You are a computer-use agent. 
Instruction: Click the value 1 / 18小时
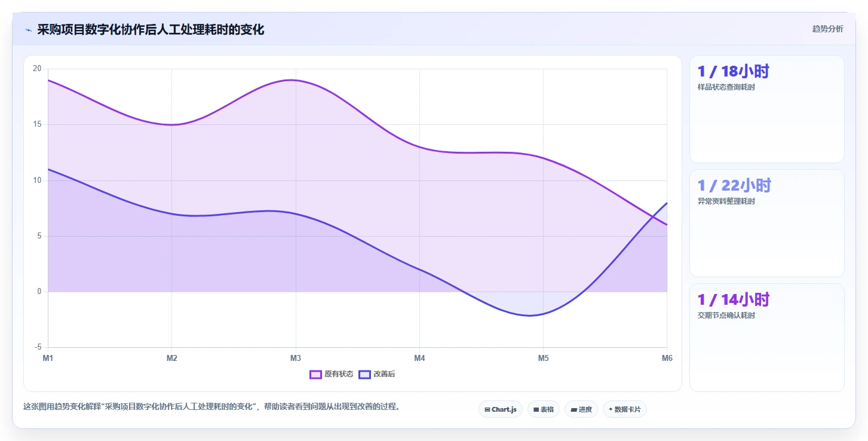pos(733,72)
